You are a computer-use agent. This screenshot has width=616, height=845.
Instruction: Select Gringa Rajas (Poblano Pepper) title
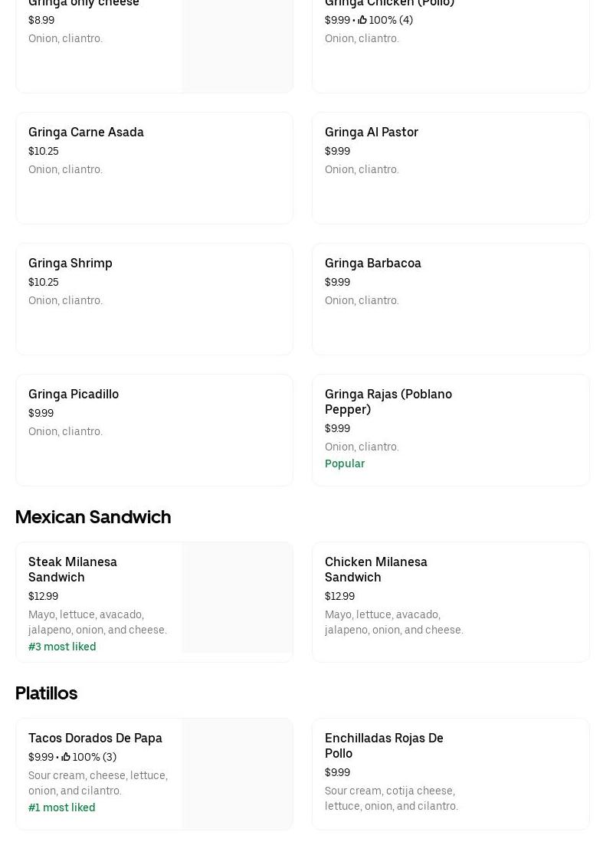(388, 401)
